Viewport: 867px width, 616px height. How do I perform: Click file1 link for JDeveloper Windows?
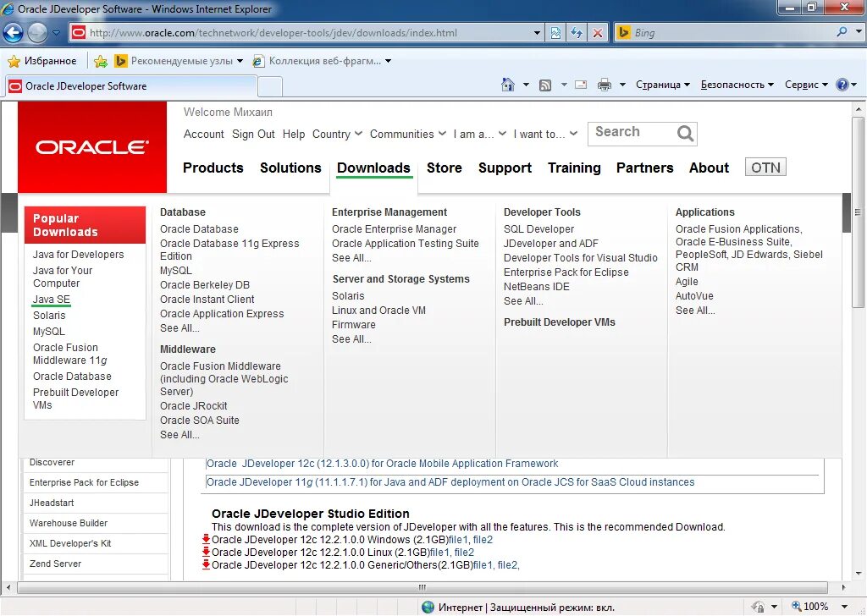pos(458,540)
